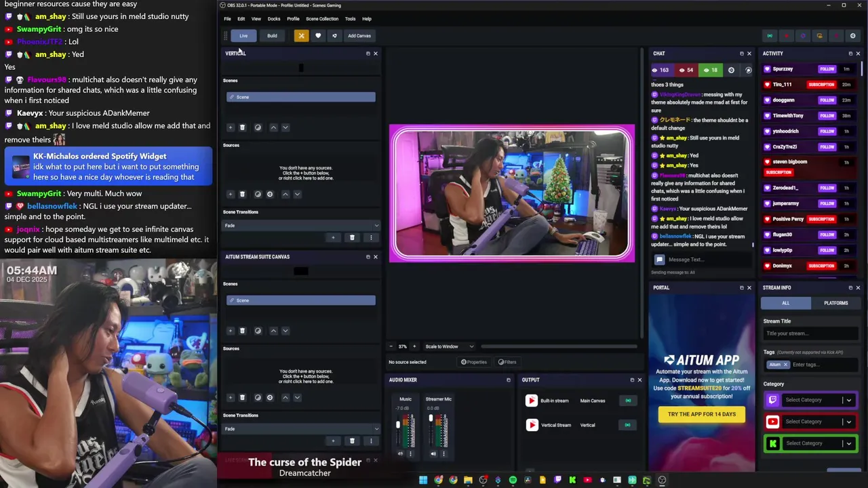Mute the Streamer Mic channel
The height and width of the screenshot is (488, 868).
tap(433, 454)
